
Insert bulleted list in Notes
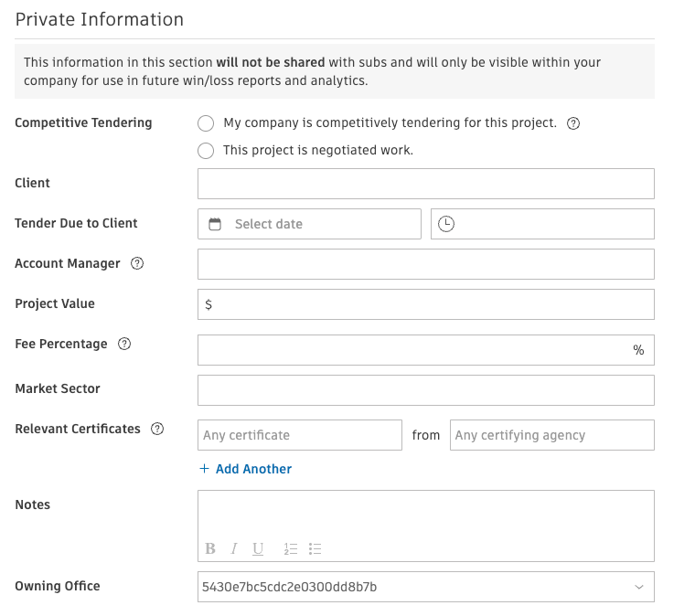(315, 548)
